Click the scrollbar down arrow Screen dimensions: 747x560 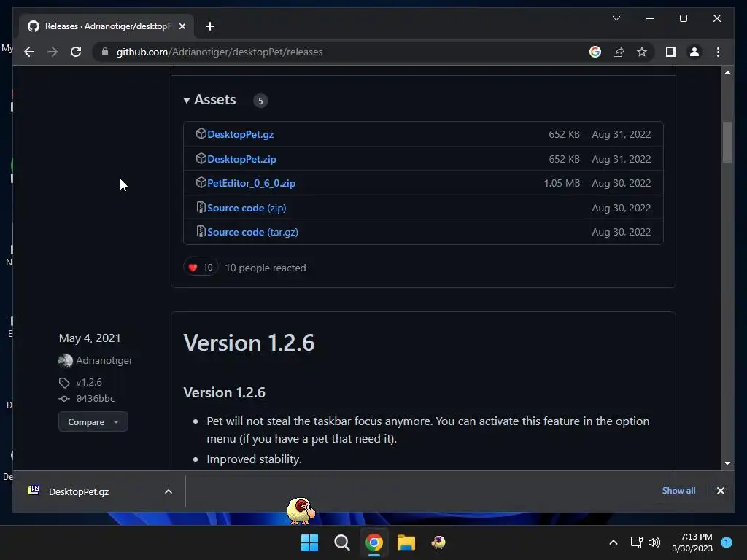(x=727, y=463)
